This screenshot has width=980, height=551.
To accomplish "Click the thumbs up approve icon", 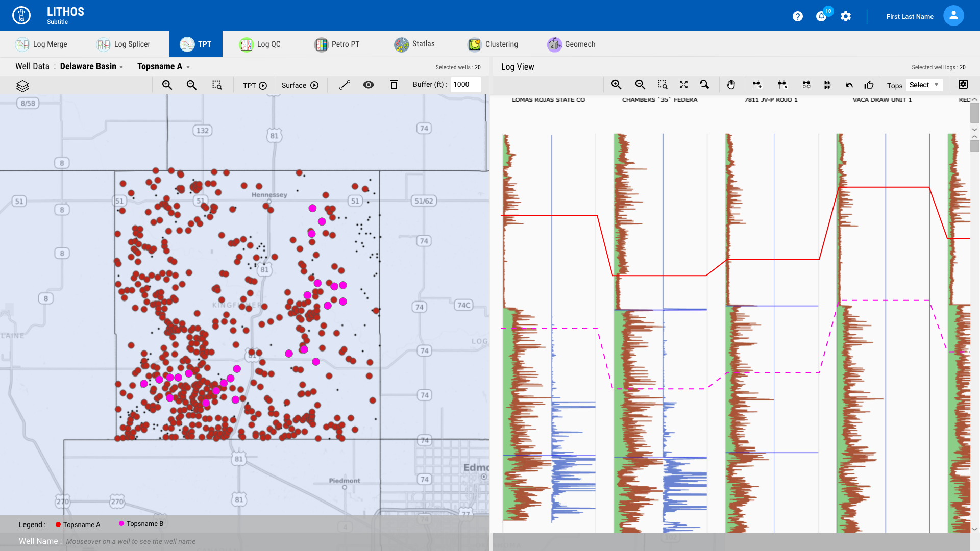I will click(869, 85).
